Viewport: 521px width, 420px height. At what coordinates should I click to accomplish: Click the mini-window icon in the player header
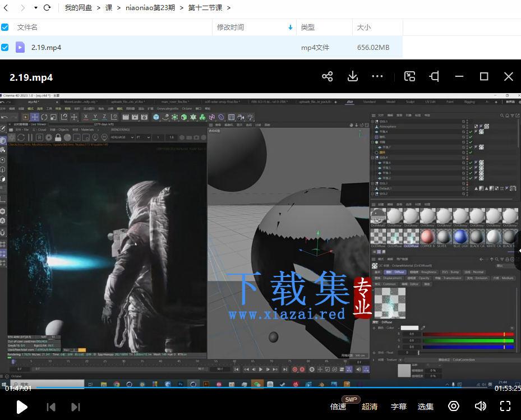pyautogui.click(x=409, y=77)
